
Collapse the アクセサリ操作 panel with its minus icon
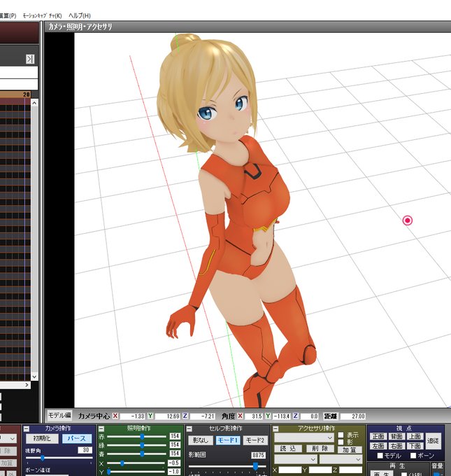[275, 429]
